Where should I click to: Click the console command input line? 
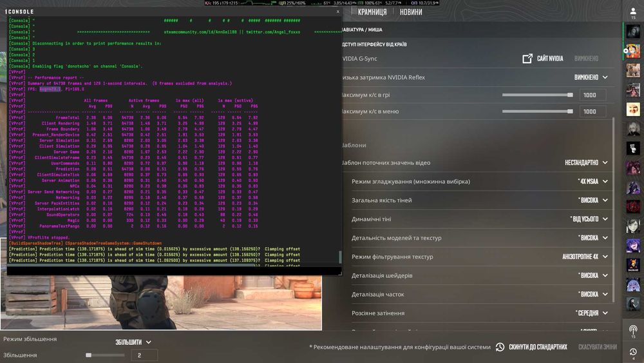173,271
